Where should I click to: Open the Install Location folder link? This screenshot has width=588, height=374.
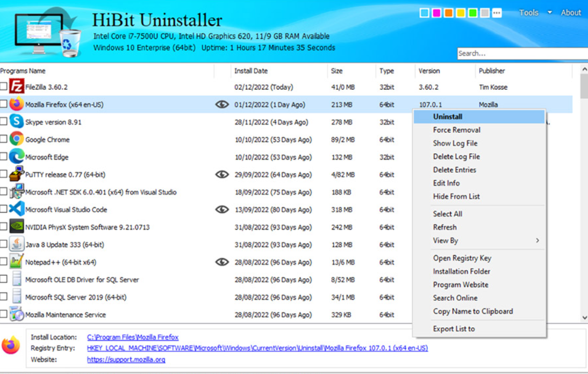(x=133, y=337)
